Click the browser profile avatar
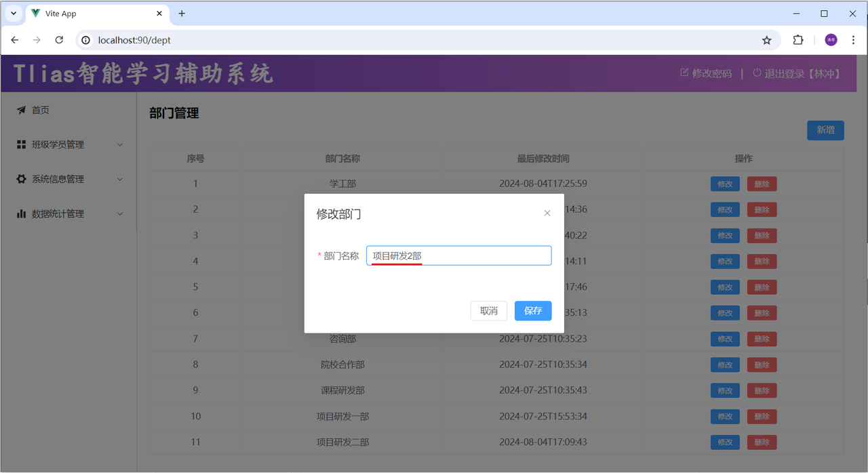This screenshot has height=473, width=868. [831, 40]
